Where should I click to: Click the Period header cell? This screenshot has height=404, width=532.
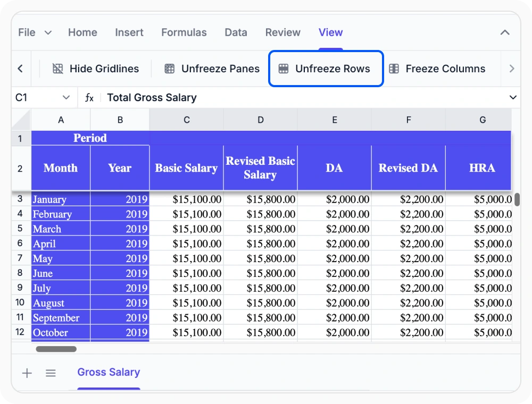(90, 138)
